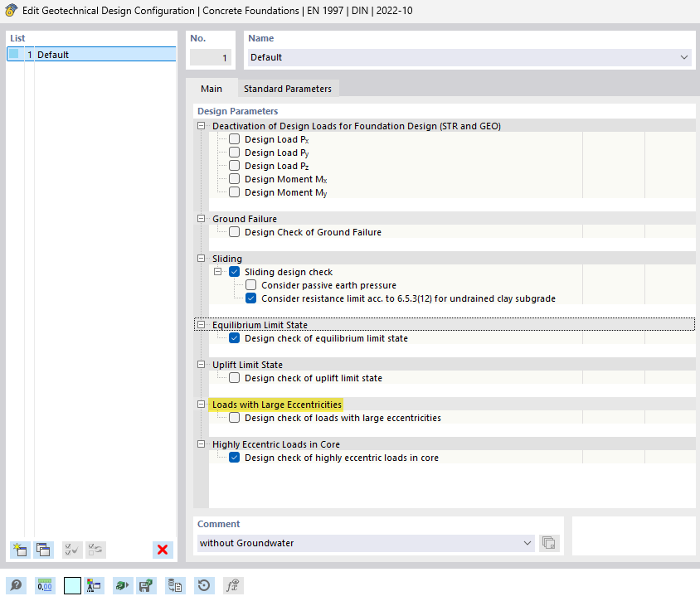Collapse the Deactivation of Design Loads group

point(202,126)
